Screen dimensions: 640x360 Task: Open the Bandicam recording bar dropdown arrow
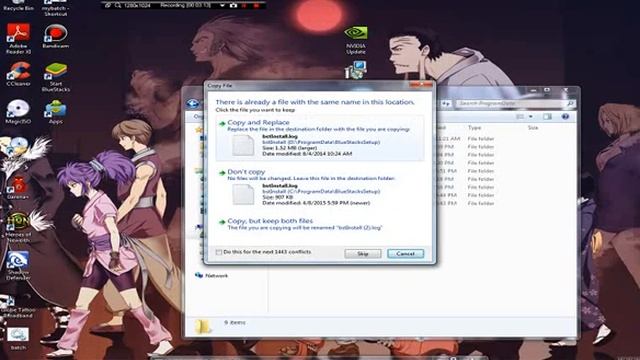pos(222,5)
